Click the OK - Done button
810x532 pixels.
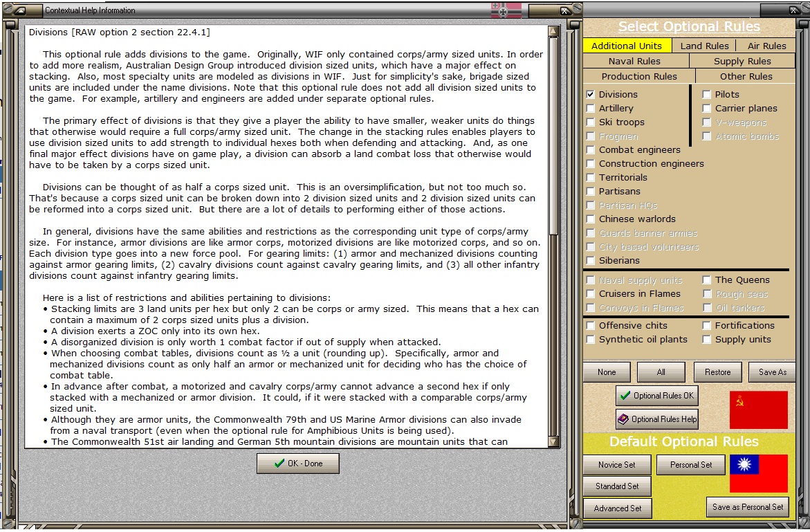[x=298, y=464]
